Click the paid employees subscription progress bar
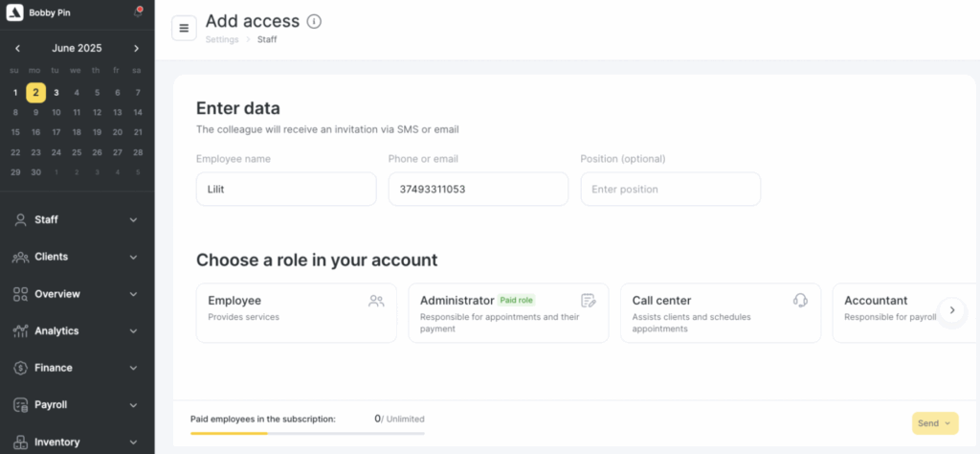Image resolution: width=980 pixels, height=454 pixels. [x=307, y=434]
